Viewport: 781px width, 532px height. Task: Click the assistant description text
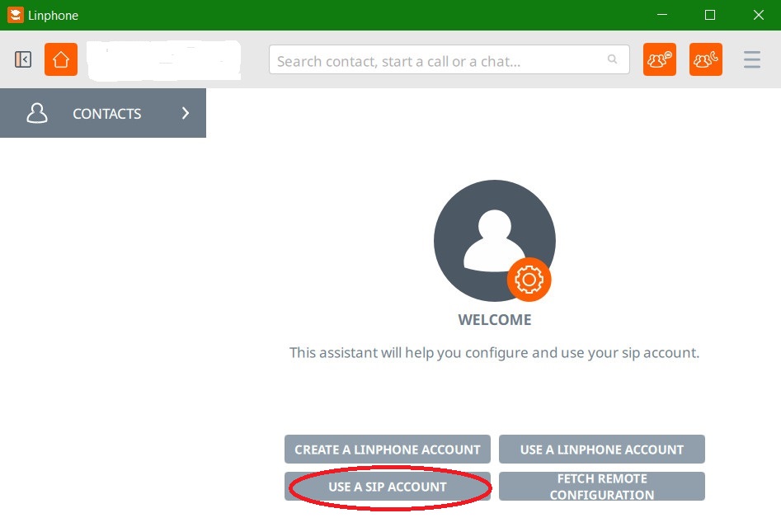(495, 353)
